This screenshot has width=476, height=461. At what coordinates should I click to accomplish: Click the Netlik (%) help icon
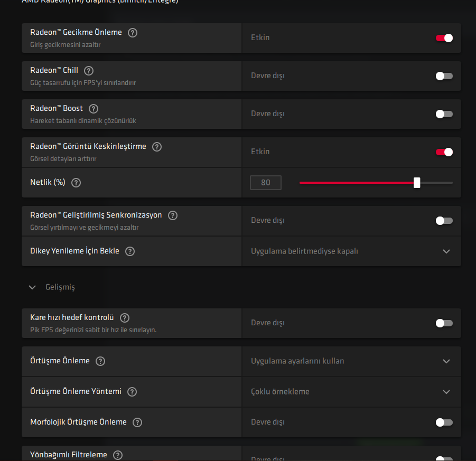tap(76, 183)
